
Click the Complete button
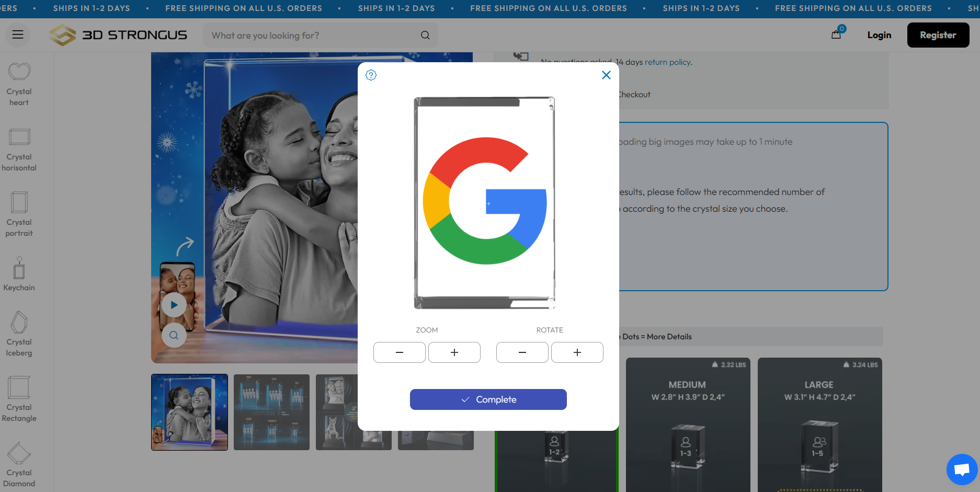(x=488, y=399)
